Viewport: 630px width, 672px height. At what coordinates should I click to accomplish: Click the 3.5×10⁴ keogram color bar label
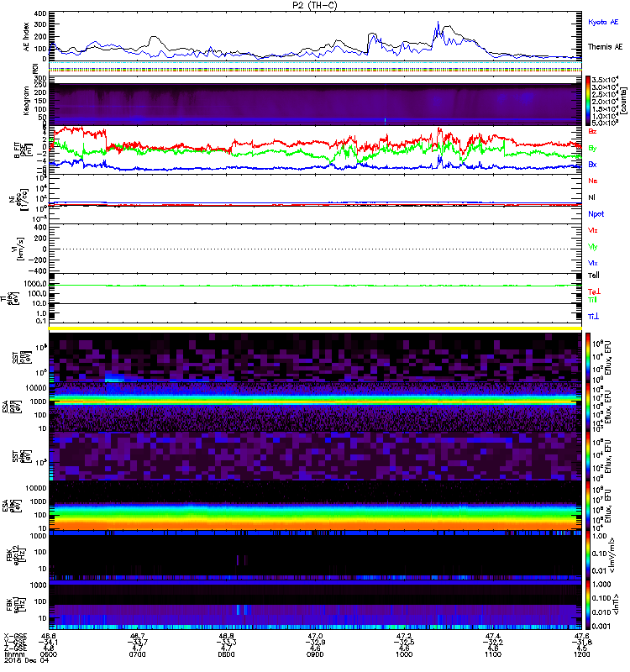point(605,80)
